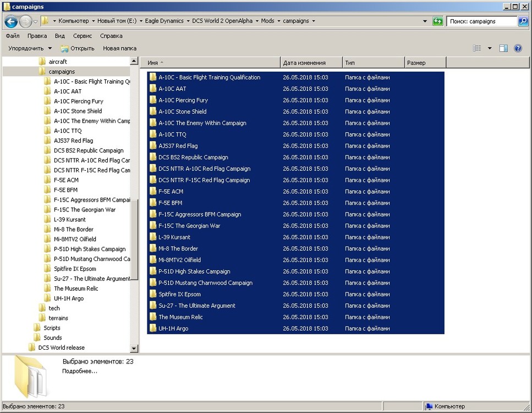The width and height of the screenshot is (532, 413).
Task: Select UH-1H Argo in navigation tree
Action: point(69,298)
